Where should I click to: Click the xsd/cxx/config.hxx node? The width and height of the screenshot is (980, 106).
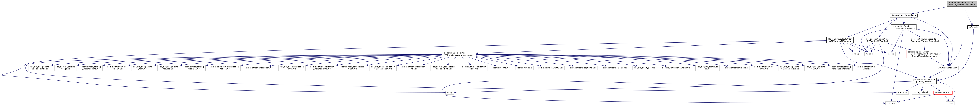click(x=501, y=68)
